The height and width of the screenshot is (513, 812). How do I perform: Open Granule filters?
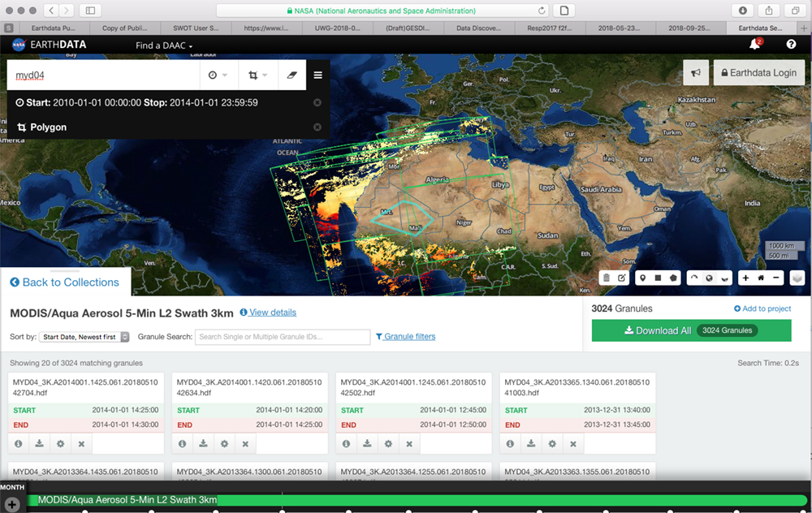pos(405,337)
